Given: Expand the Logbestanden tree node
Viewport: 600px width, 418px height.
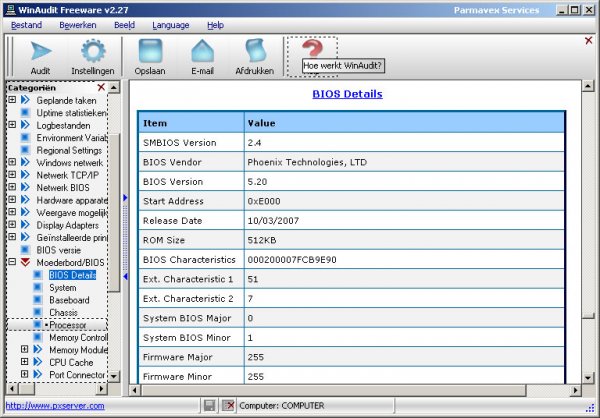Looking at the screenshot, I should pos(12,126).
